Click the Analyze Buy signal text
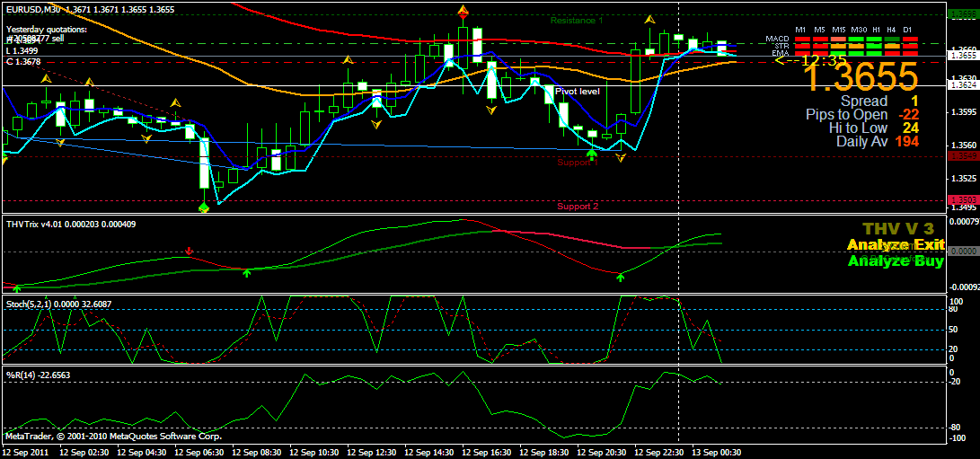 [x=895, y=261]
